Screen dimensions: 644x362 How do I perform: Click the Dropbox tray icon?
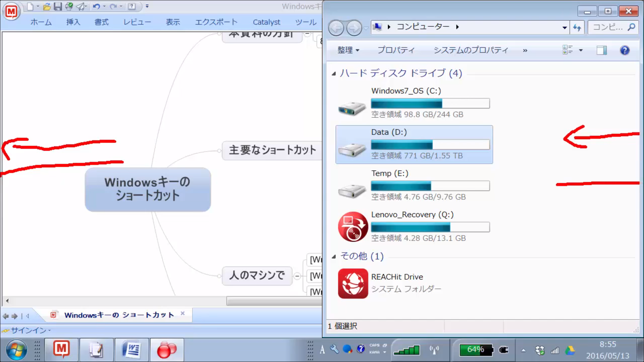click(x=540, y=350)
